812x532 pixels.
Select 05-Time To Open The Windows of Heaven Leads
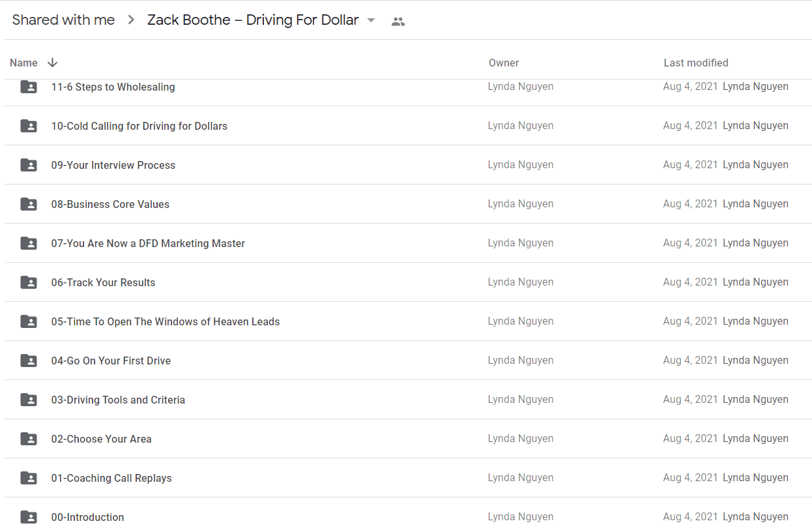[x=409, y=321]
